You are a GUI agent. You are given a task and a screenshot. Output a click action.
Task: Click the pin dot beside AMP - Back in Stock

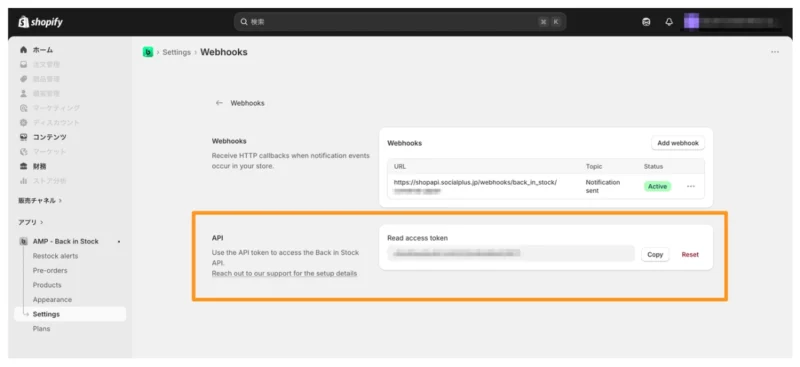pyautogui.click(x=119, y=241)
